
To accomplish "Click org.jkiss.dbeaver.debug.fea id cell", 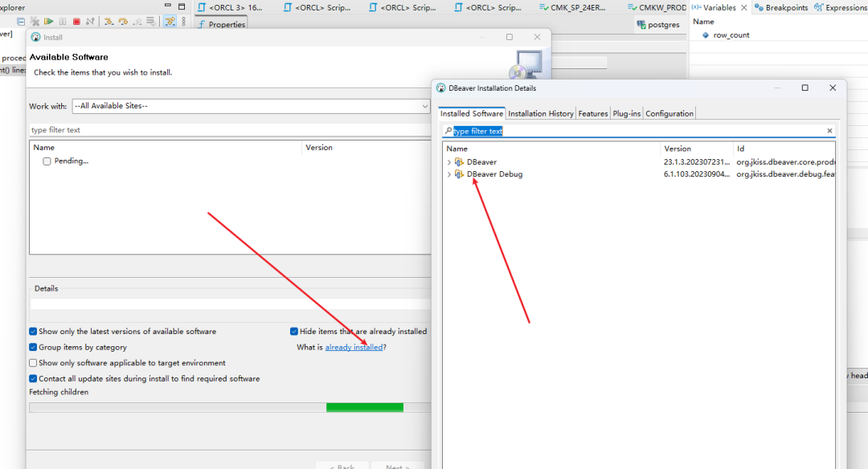I will (x=785, y=174).
